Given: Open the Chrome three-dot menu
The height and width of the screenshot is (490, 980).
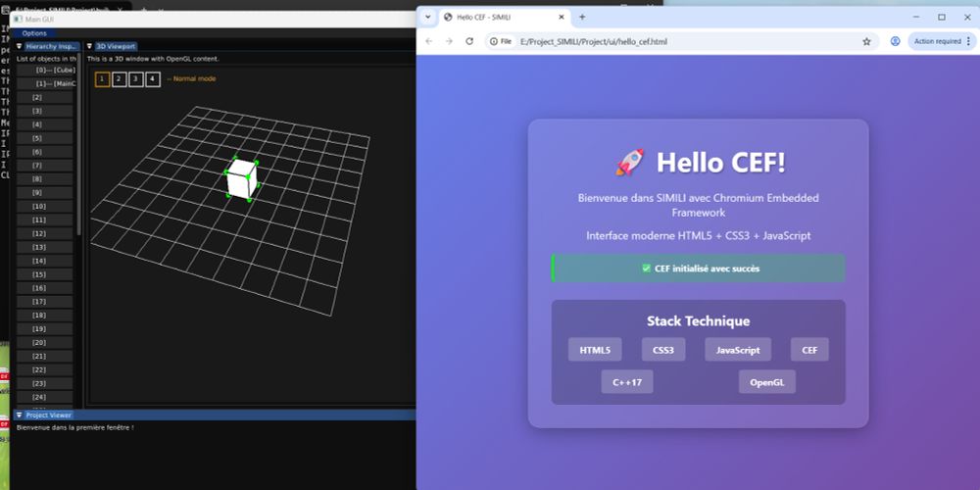Looking at the screenshot, I should [969, 41].
